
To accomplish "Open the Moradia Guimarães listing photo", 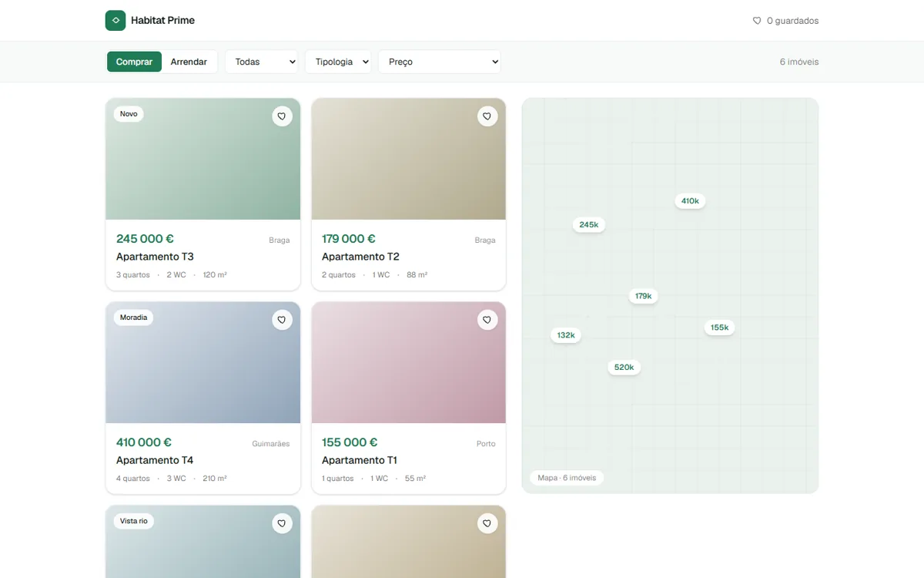I will 203,362.
